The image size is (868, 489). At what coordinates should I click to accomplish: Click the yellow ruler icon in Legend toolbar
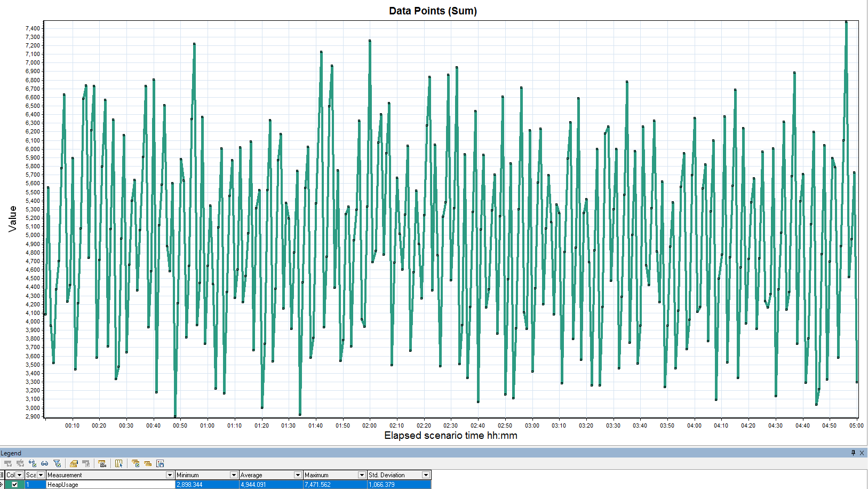pyautogui.click(x=148, y=463)
